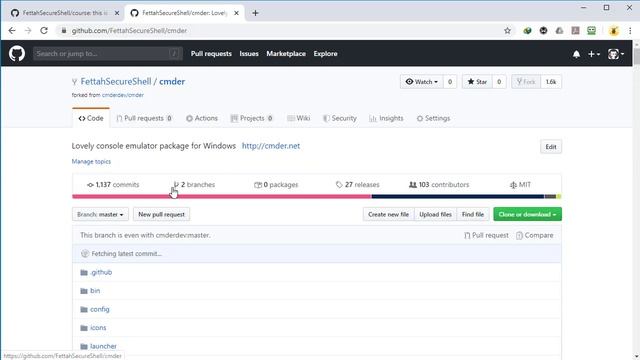Click Compare link in branch info bar
This screenshot has width=640, height=360.
click(x=535, y=235)
